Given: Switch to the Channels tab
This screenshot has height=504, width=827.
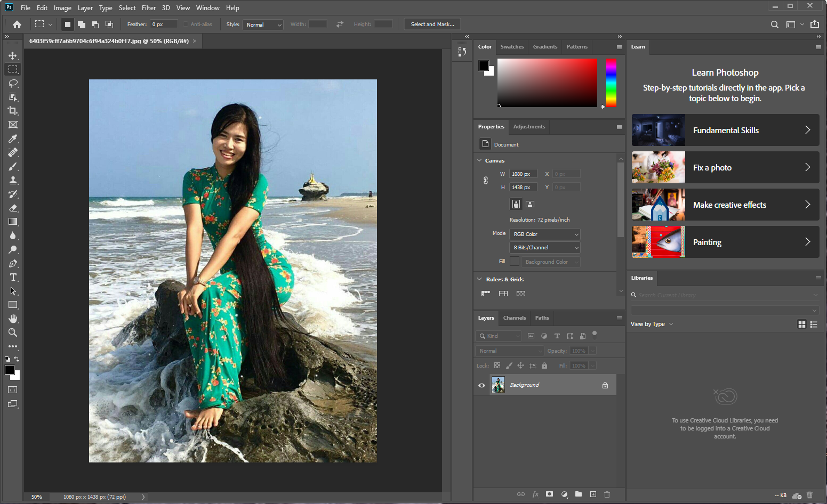Looking at the screenshot, I should pos(514,318).
